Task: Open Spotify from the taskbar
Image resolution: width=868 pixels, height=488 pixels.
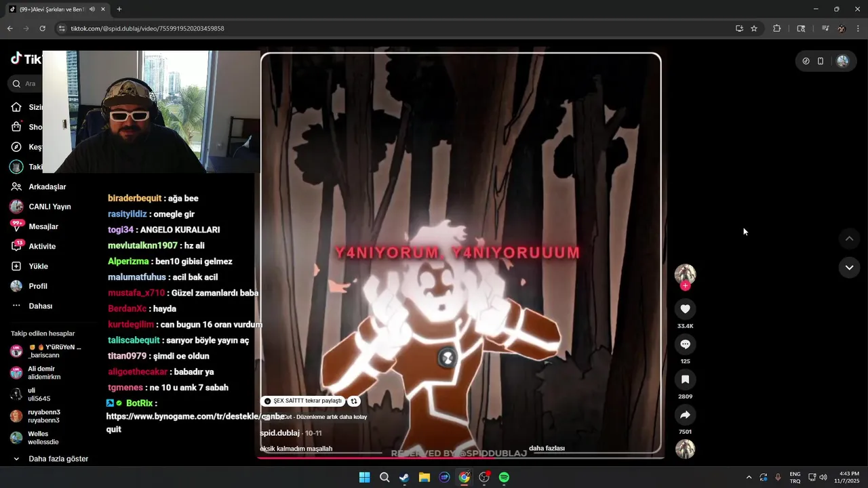Action: point(504,477)
